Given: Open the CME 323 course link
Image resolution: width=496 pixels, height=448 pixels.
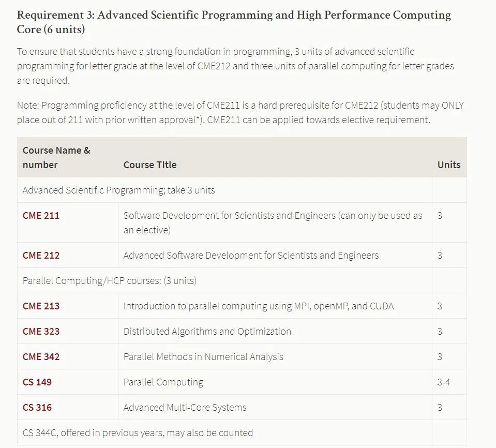Looking at the screenshot, I should (41, 331).
